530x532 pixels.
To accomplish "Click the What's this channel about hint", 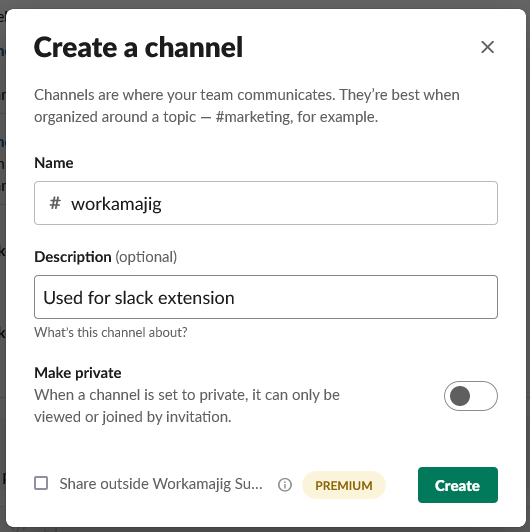I will click(111, 332).
